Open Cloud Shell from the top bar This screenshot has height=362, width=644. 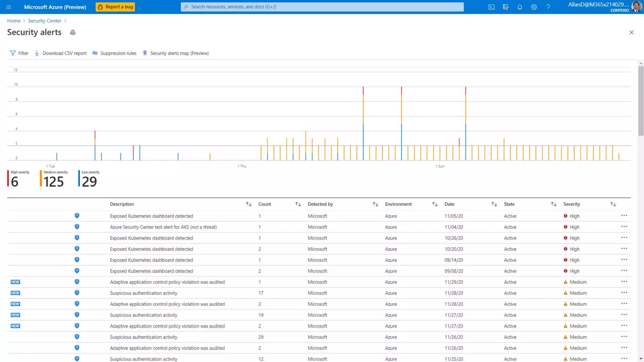[x=491, y=7]
